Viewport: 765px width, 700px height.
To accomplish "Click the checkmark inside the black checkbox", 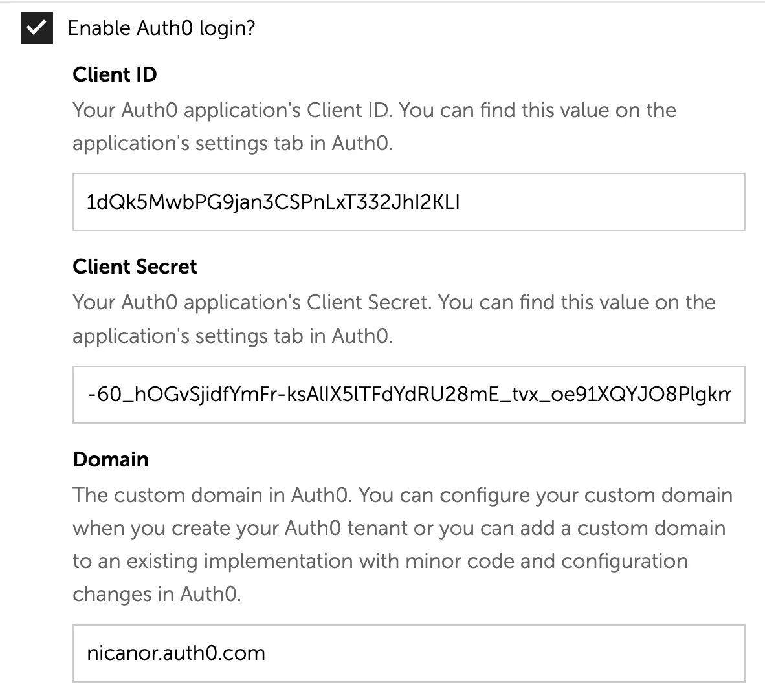I will [x=36, y=28].
